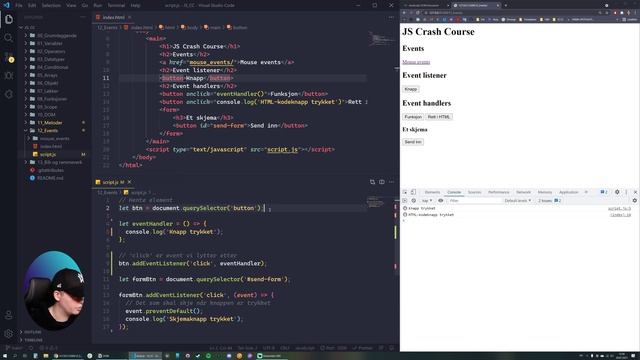This screenshot has height=360, width=640.
Task: Switch to the Elements tab in DevTools
Action: coord(432,192)
